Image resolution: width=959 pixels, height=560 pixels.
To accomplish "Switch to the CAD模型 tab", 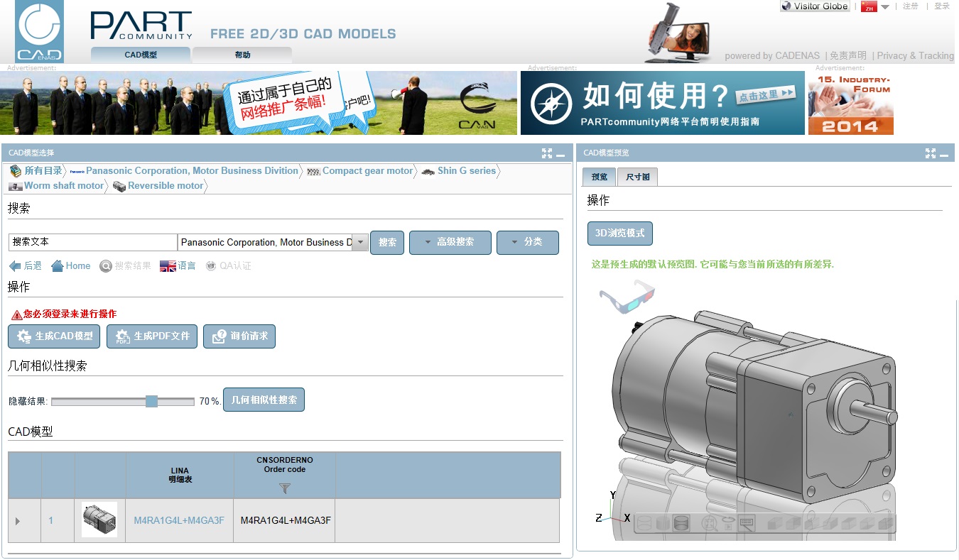I will [x=141, y=55].
